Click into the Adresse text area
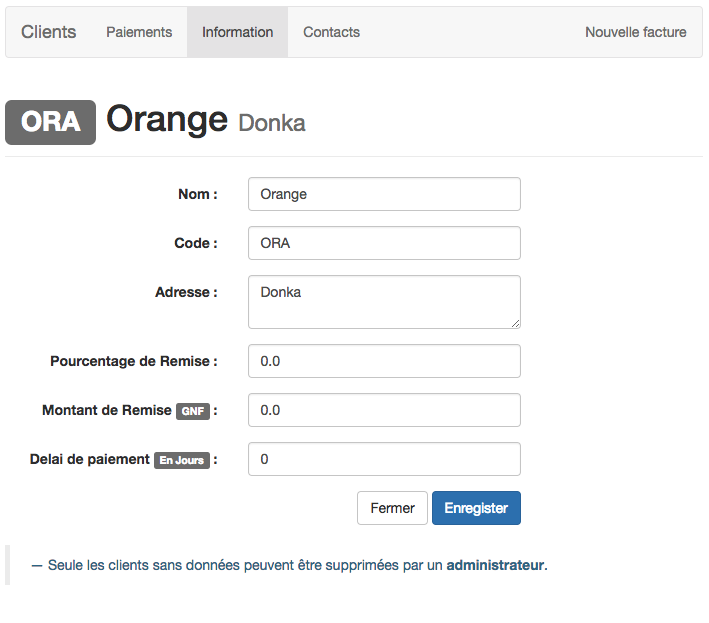This screenshot has width=709, height=623. point(384,302)
